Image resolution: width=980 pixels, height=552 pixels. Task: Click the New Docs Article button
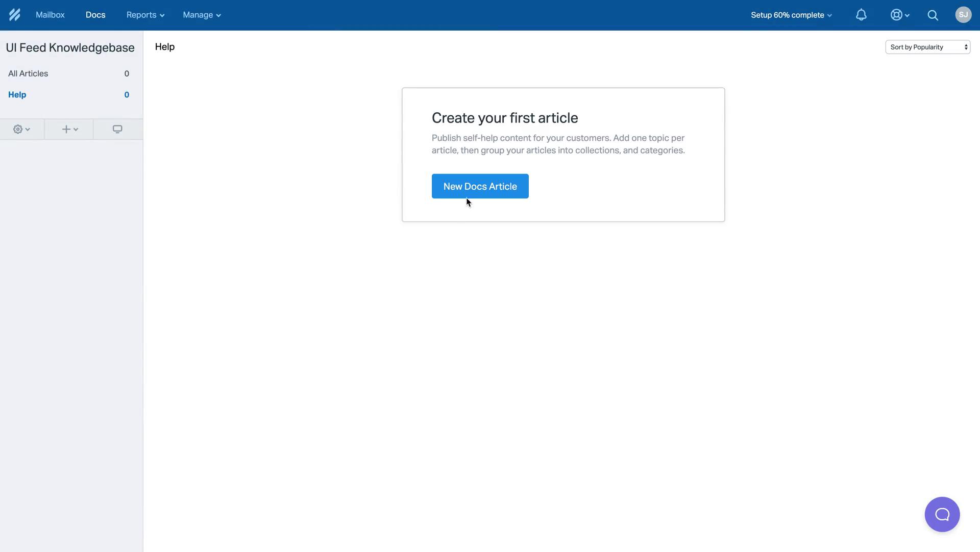coord(480,186)
